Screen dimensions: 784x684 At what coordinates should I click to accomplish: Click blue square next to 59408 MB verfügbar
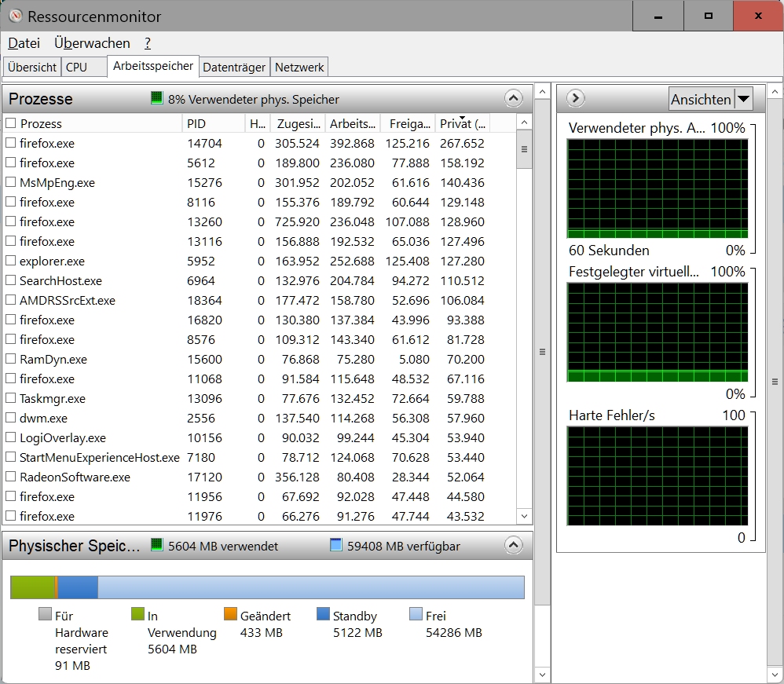336,544
